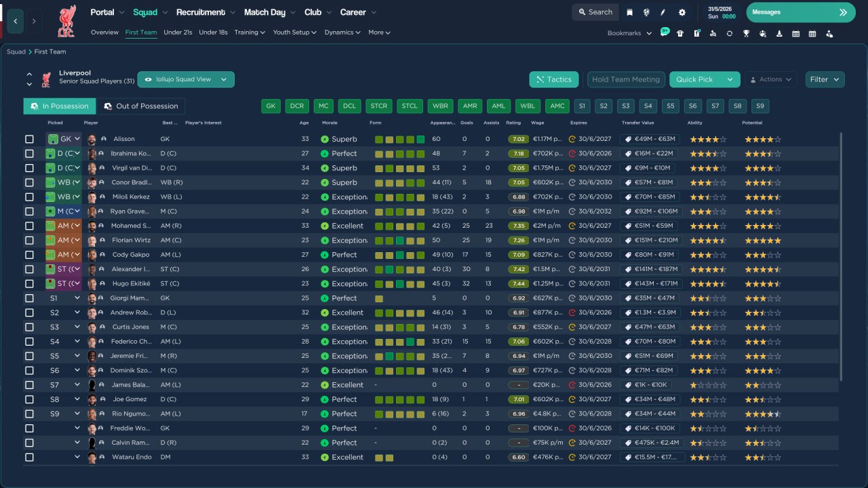Image resolution: width=868 pixels, height=488 pixels.
Task: Open the trophy bookmark shortcut icon
Action: click(x=746, y=33)
